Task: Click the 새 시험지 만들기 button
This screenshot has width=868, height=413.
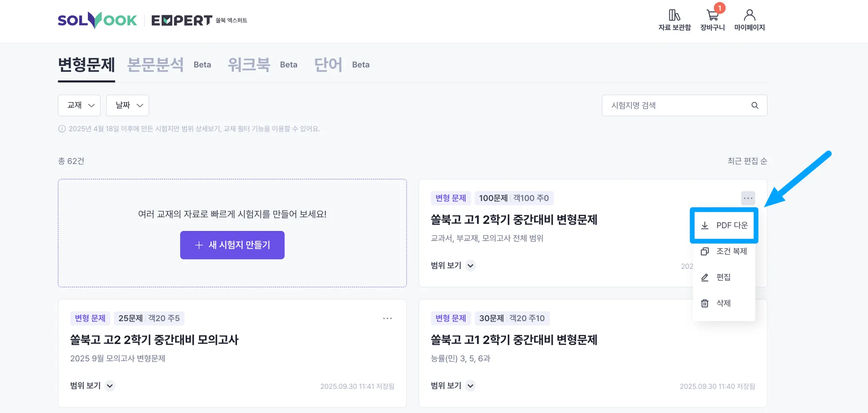Action: tap(232, 245)
